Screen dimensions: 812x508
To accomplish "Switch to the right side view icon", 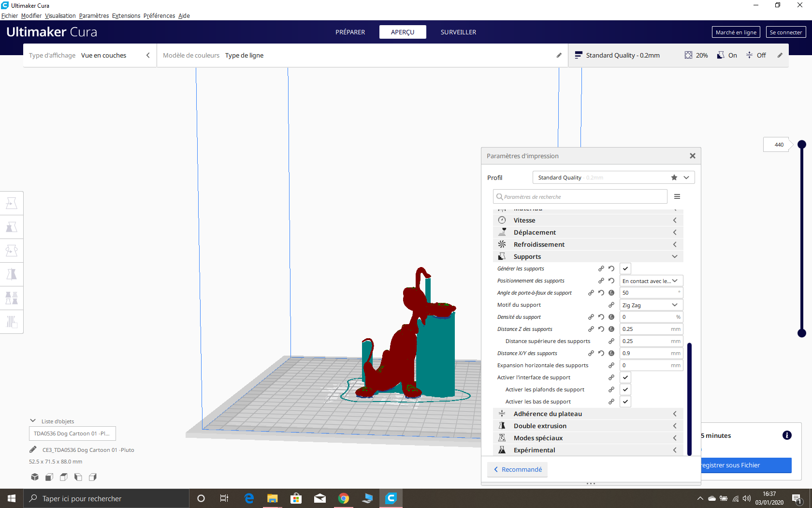I will click(x=93, y=477).
